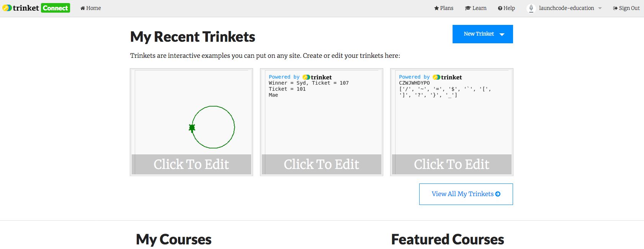Click the Home house icon

pyautogui.click(x=82, y=8)
